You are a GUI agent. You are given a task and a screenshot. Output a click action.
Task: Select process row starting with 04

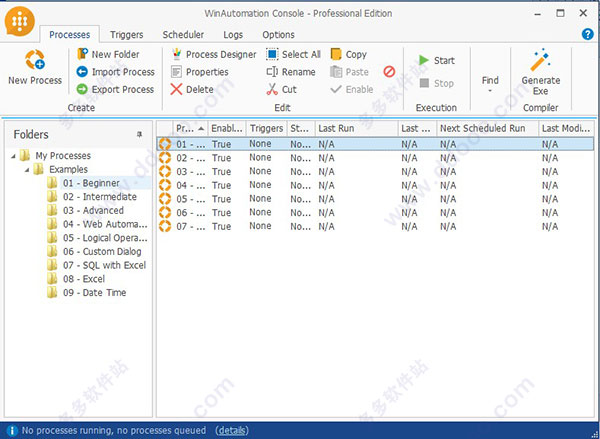[x=375, y=185]
